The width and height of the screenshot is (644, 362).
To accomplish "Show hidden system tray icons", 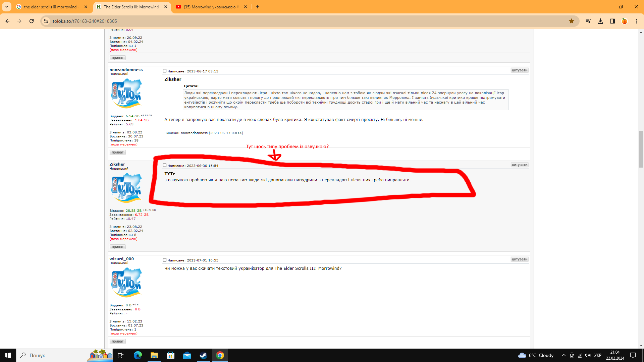I will (x=563, y=355).
